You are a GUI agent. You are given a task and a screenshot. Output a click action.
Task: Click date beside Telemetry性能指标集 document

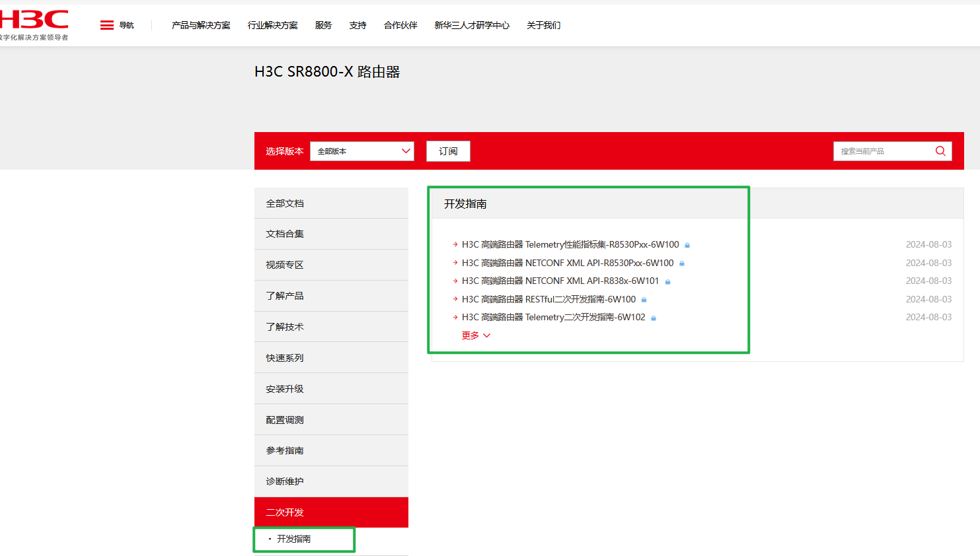928,244
